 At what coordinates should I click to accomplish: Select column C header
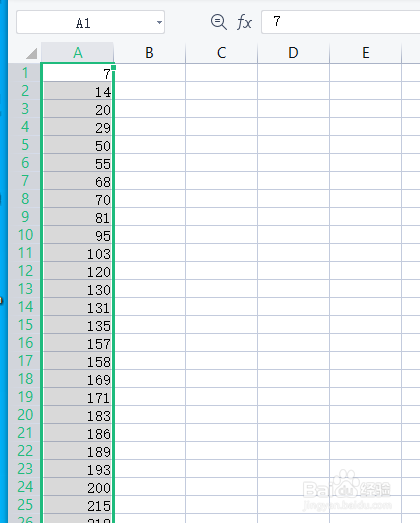click(x=222, y=53)
